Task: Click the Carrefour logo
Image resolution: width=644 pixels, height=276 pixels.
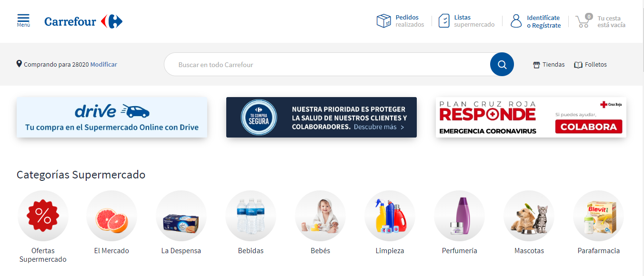Action: pos(83,21)
